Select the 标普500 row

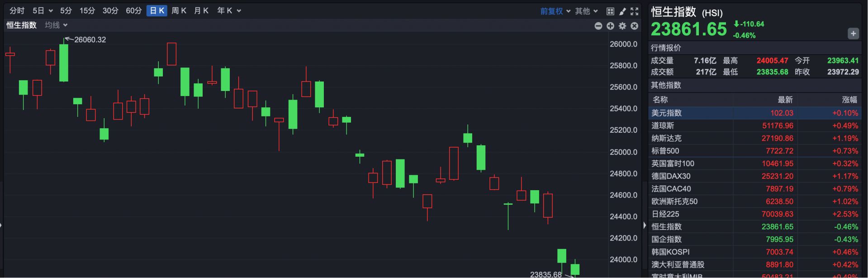[x=754, y=151]
